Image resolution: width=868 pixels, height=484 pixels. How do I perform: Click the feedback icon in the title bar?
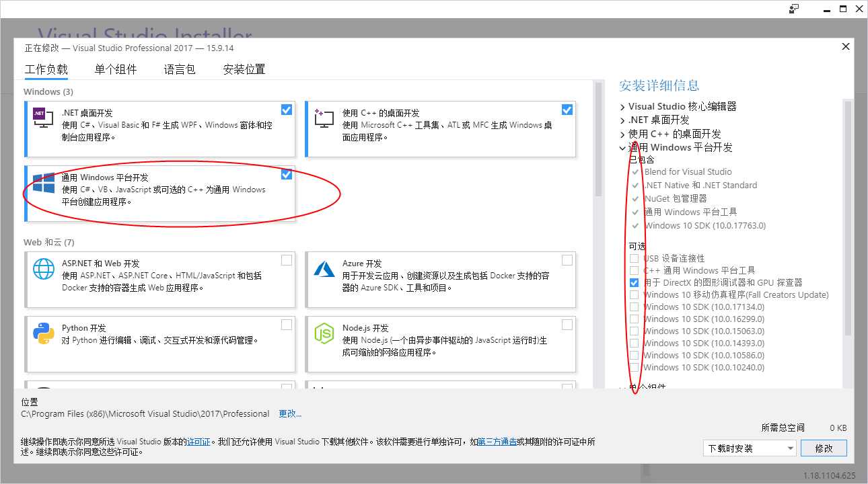click(x=794, y=9)
